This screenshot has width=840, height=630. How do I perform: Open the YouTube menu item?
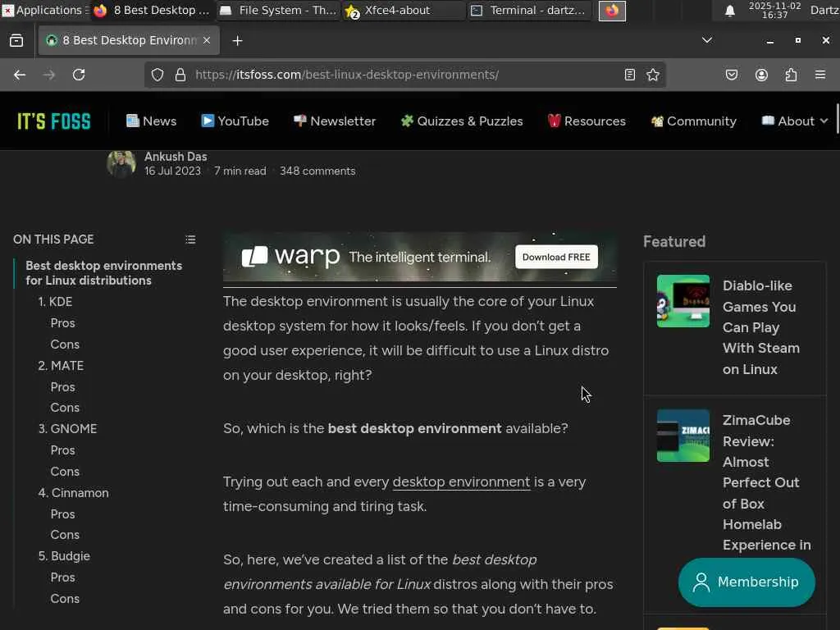pos(235,121)
